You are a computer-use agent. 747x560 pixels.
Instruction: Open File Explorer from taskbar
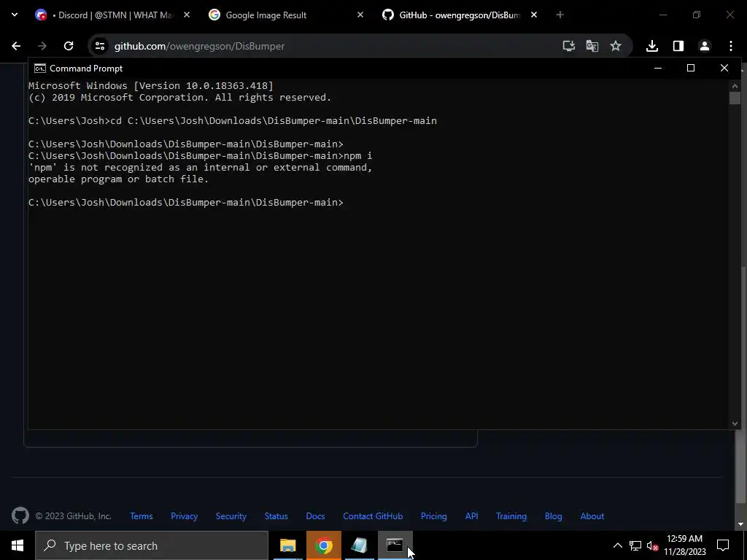pos(287,545)
